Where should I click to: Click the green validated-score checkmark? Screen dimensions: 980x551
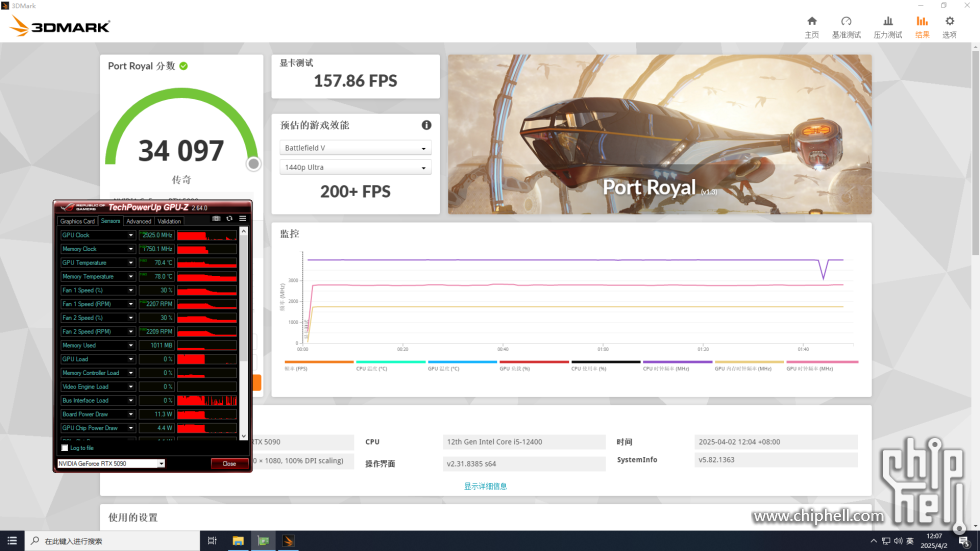click(x=184, y=66)
